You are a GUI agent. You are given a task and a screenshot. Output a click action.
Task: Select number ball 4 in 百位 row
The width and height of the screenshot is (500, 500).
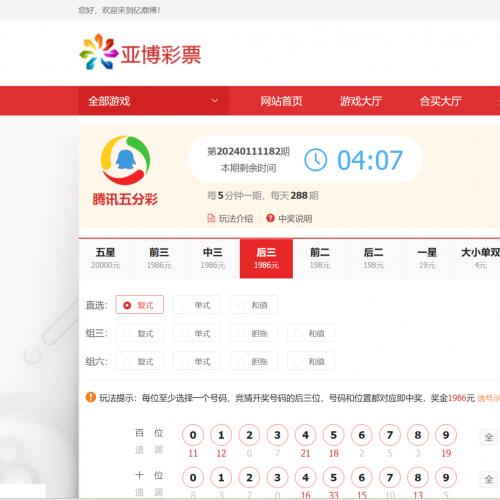point(305,435)
